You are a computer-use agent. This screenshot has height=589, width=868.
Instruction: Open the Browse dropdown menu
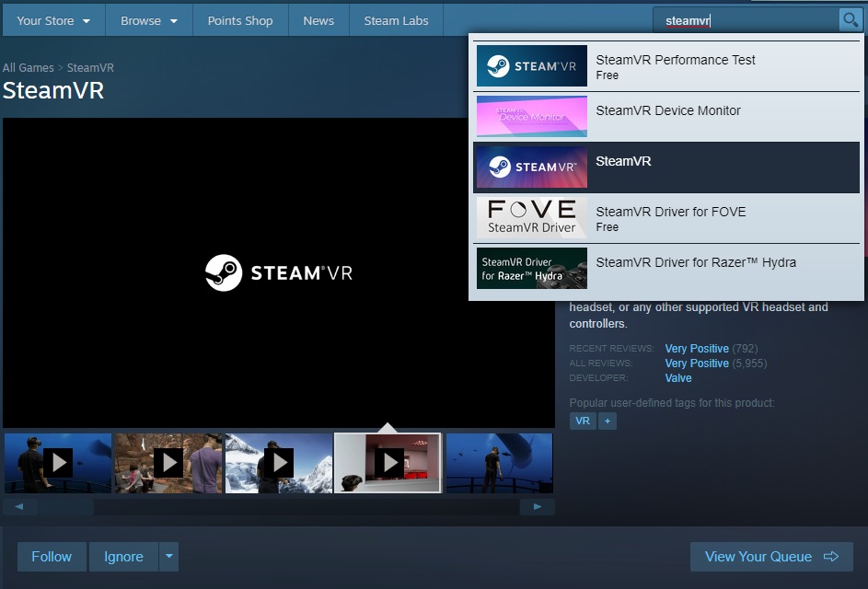(x=149, y=20)
